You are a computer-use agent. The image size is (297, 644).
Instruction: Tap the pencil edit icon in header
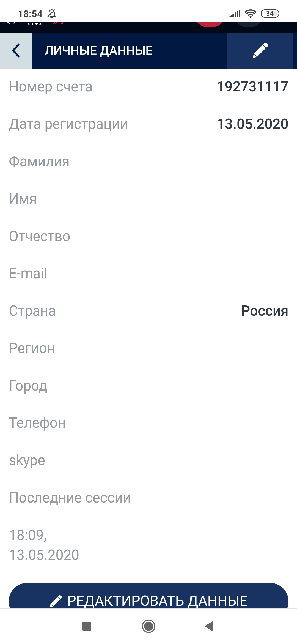pos(260,51)
